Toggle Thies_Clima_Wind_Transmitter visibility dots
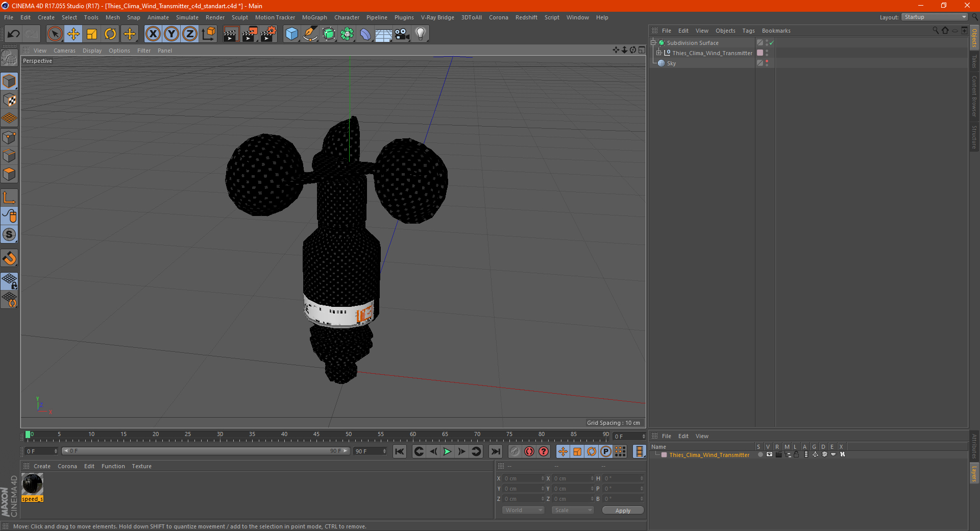This screenshot has width=980, height=531. (x=767, y=53)
